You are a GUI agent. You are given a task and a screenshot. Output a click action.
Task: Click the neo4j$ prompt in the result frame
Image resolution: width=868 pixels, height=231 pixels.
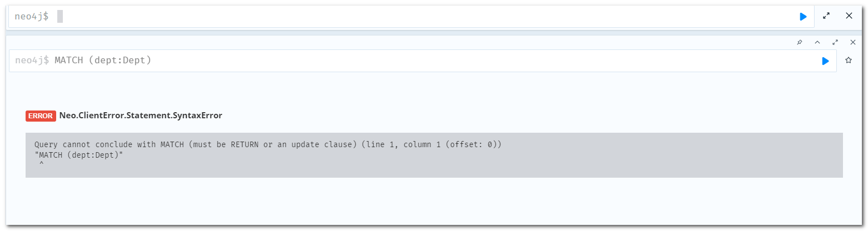[x=32, y=61]
